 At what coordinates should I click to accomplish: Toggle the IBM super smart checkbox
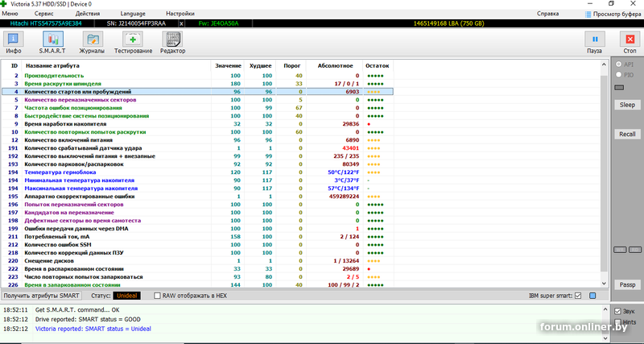tap(578, 296)
